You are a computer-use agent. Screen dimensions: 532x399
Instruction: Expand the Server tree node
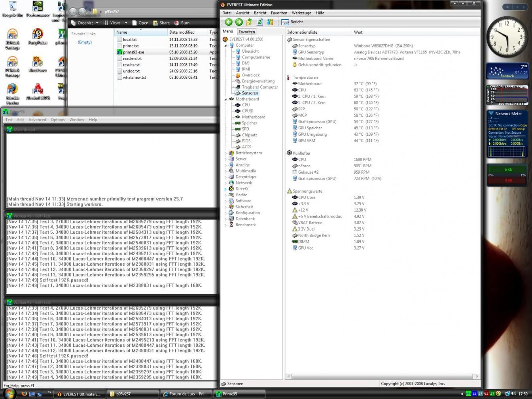226,159
